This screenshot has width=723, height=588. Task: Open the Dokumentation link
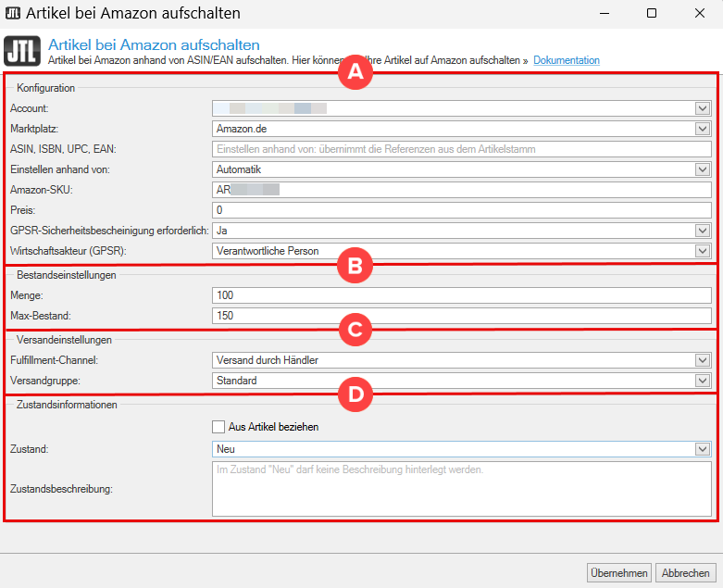[566, 60]
